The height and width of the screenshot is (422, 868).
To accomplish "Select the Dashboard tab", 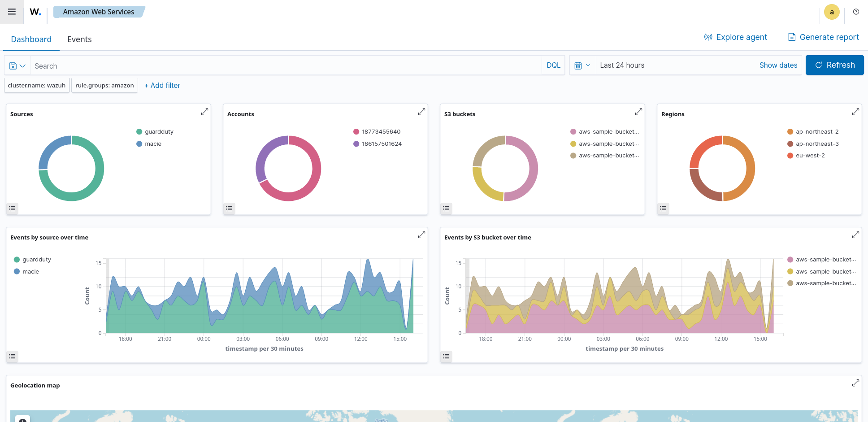I will 31,39.
